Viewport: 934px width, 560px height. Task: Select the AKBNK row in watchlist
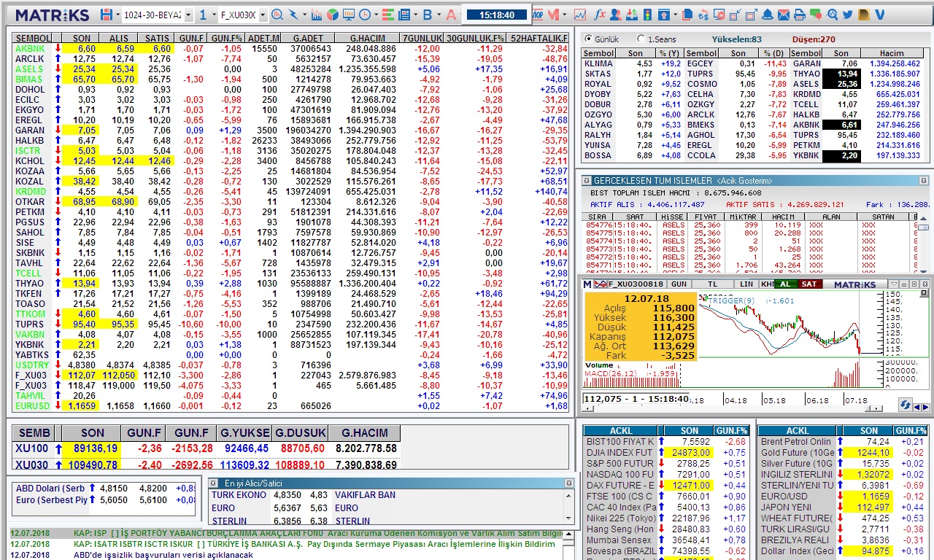click(291, 48)
